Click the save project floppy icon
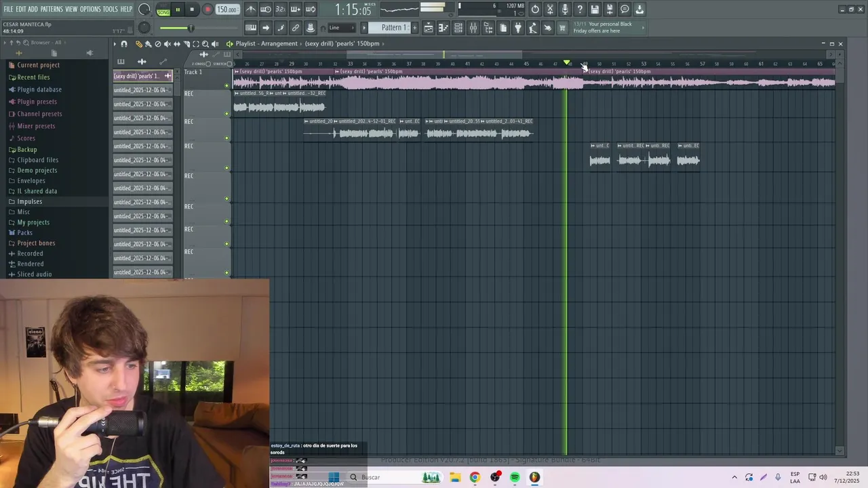868x488 pixels. pyautogui.click(x=595, y=9)
